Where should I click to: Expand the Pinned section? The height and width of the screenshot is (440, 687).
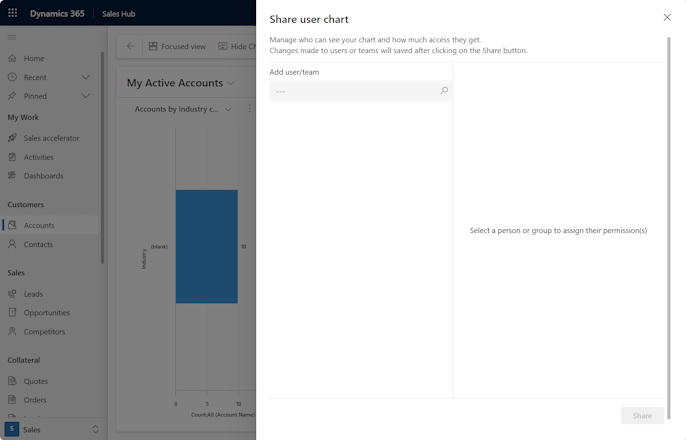[85, 96]
